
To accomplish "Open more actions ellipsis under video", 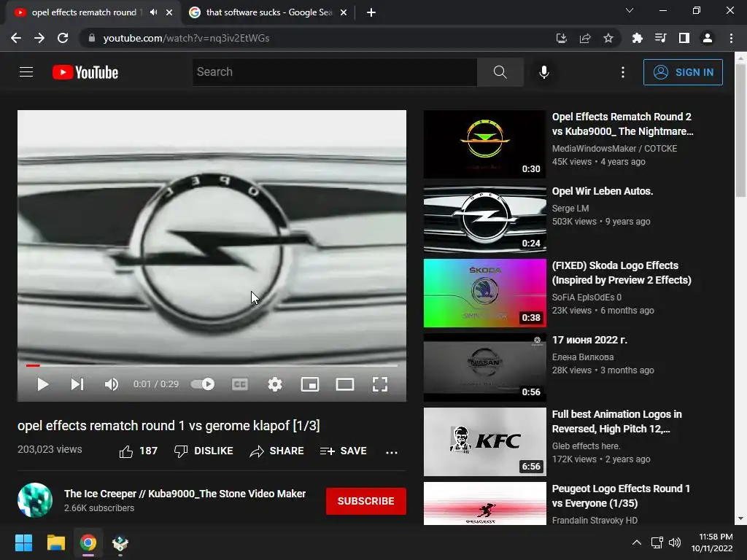I will click(392, 452).
